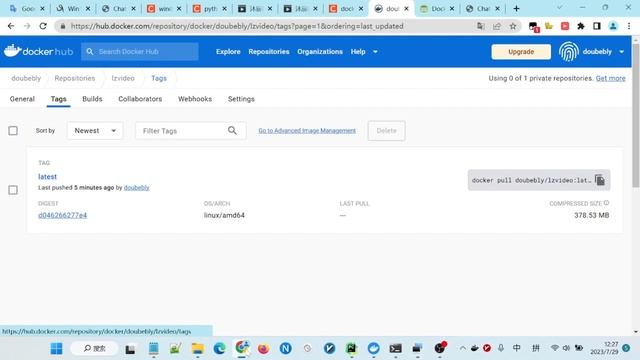
Task: Open Microsoft Edge from taskbar
Action: tap(220, 348)
